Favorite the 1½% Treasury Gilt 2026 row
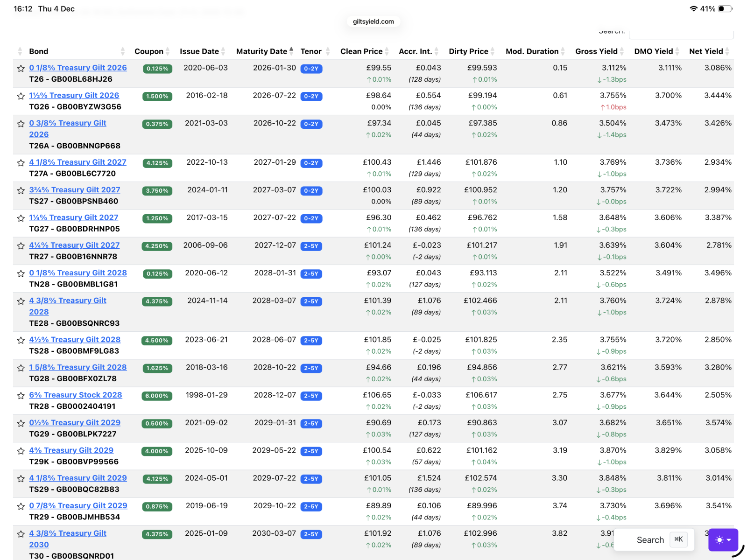 (x=21, y=96)
